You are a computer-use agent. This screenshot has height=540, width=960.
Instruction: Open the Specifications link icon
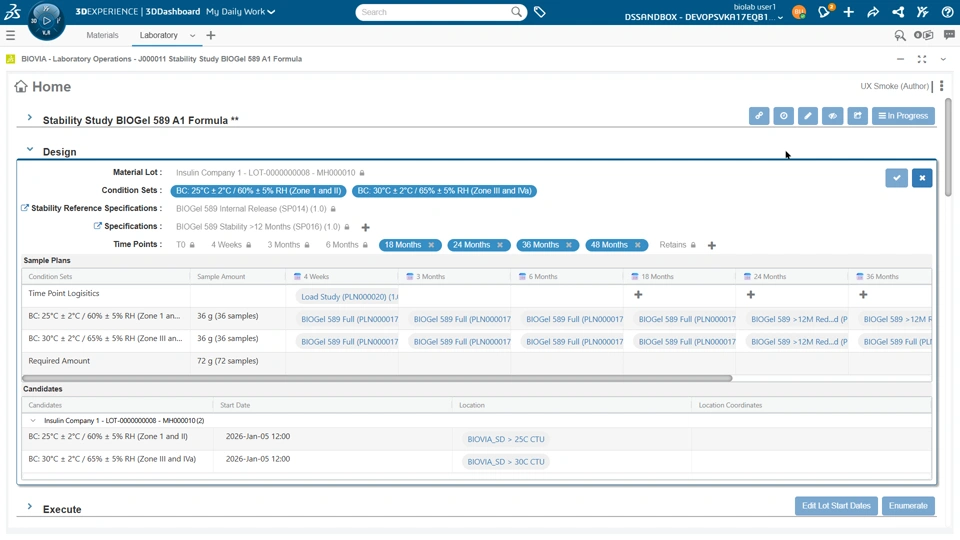click(x=97, y=226)
